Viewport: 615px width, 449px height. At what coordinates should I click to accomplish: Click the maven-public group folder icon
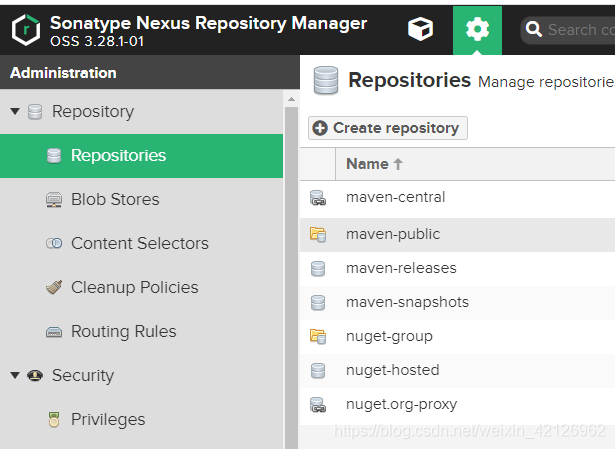coord(318,234)
